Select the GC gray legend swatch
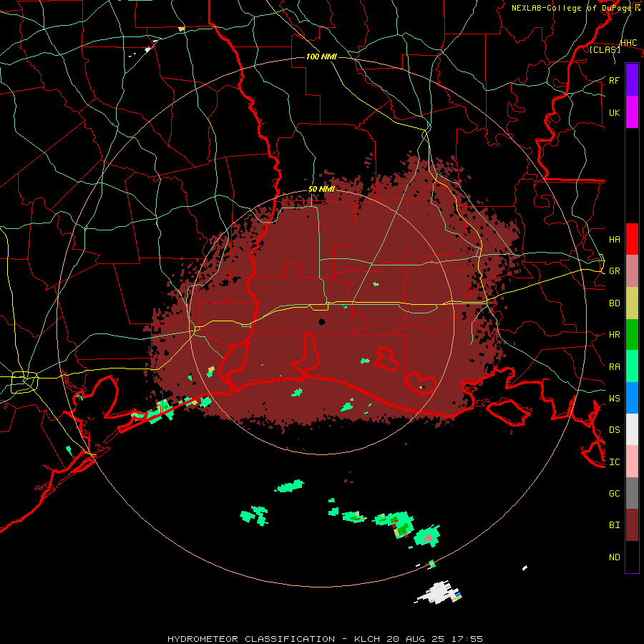This screenshot has height=644, width=644. [632, 493]
